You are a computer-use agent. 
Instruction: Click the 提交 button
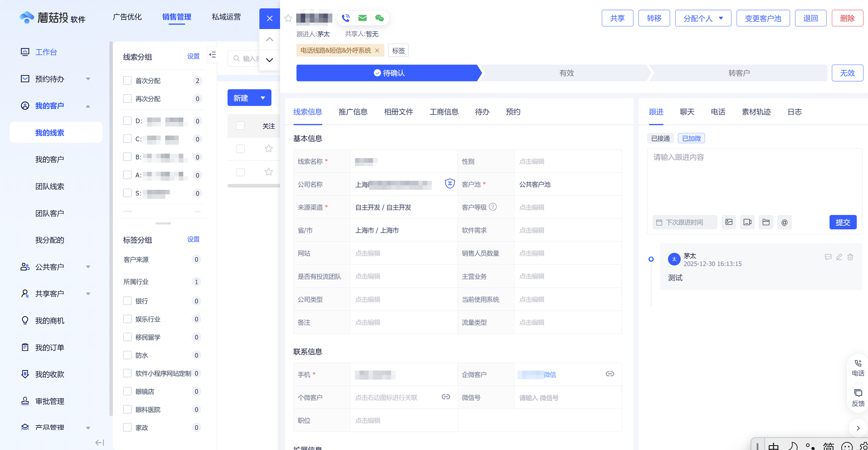[843, 222]
